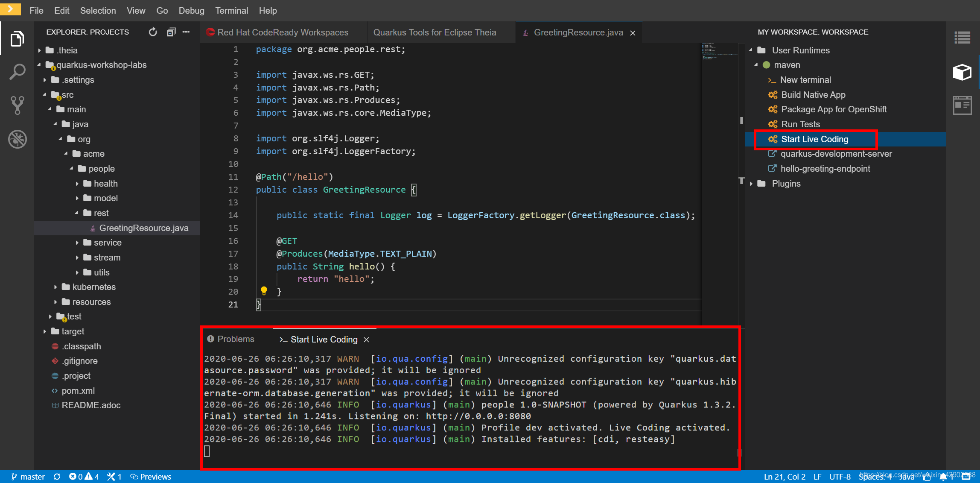Click the editor minimap code overview
Viewport: 980px width, 483px height.
720,51
